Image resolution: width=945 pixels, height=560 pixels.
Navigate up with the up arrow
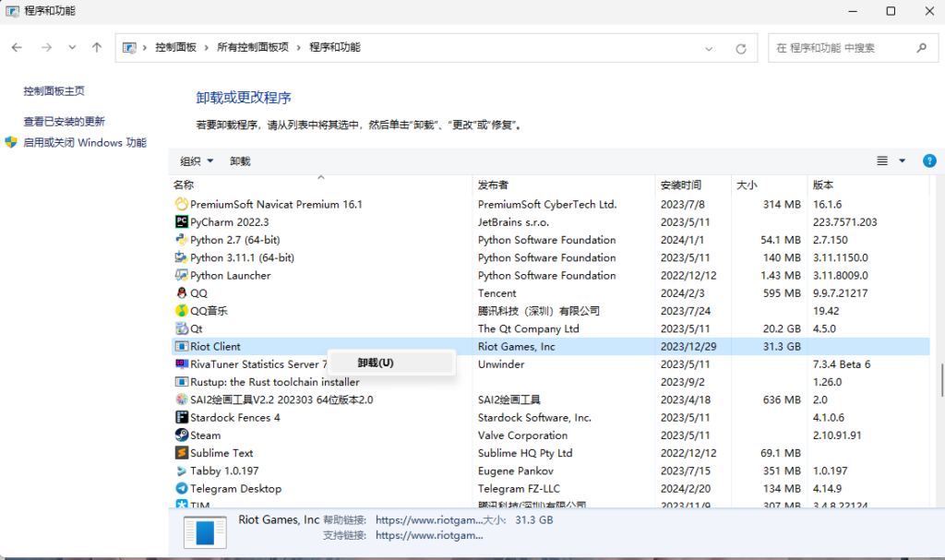tap(97, 48)
